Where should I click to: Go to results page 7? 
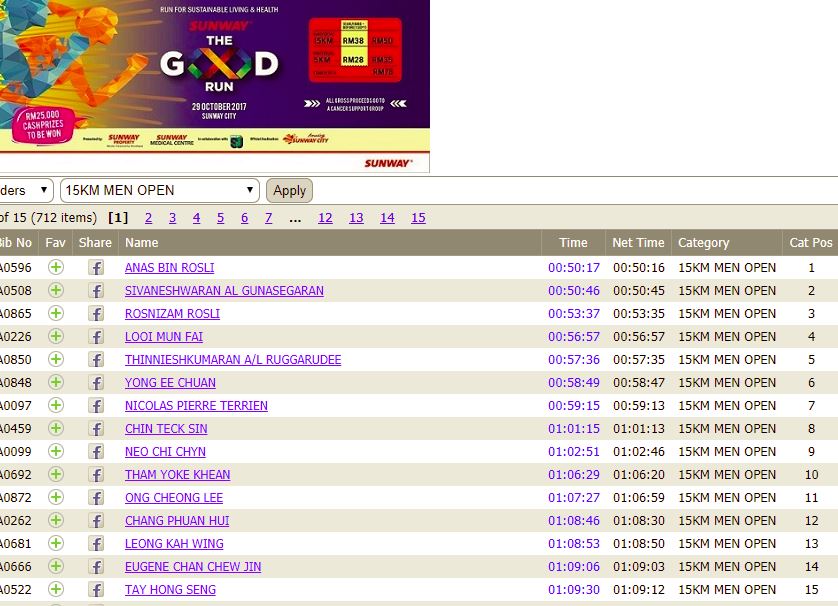coord(268,217)
